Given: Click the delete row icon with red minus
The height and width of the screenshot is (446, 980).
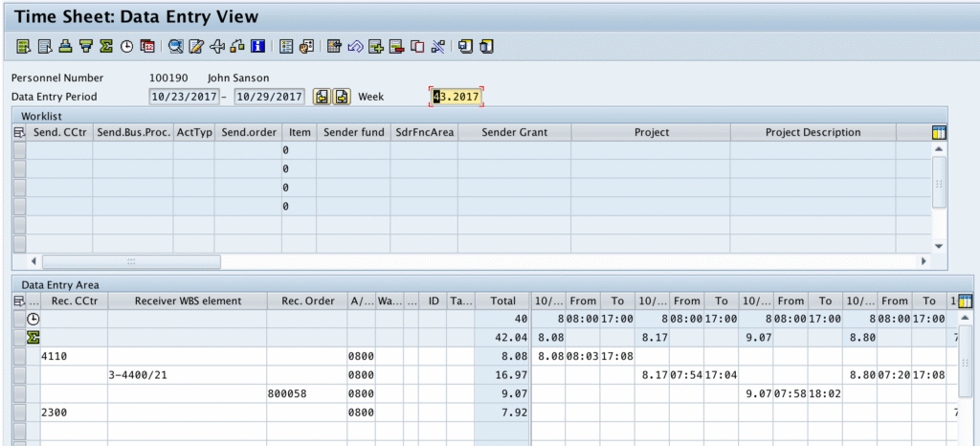Looking at the screenshot, I should [x=397, y=45].
